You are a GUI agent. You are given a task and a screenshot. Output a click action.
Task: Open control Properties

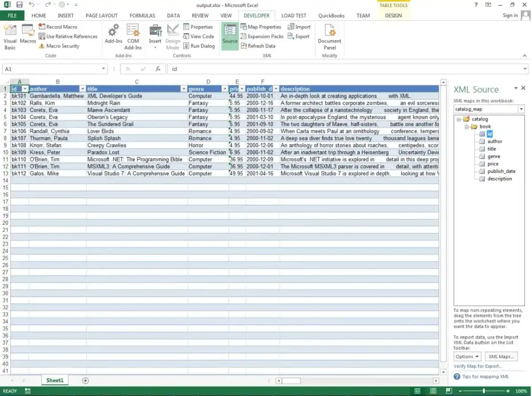click(x=198, y=27)
